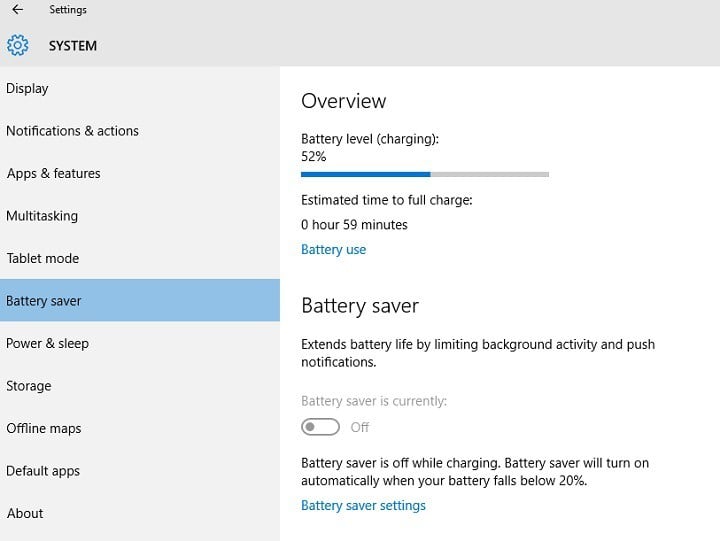Click the System gear icon

[17, 45]
